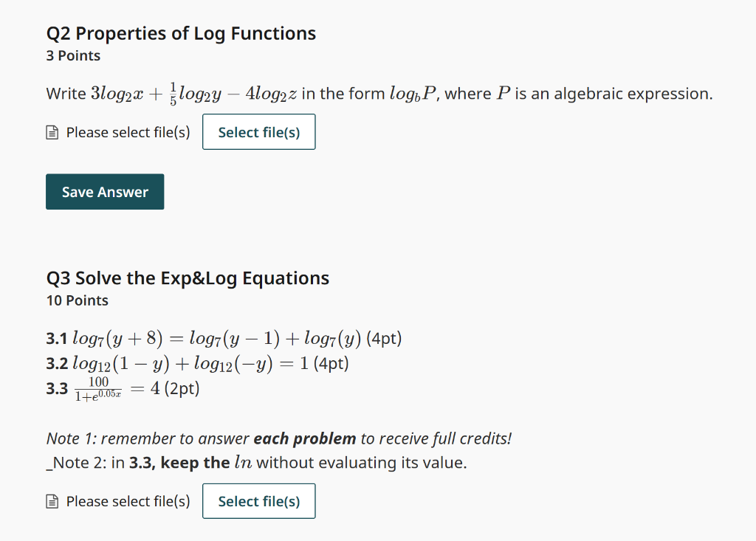Click the bold 3.3 problem number
Image resolution: width=756 pixels, height=541 pixels.
tap(57, 389)
